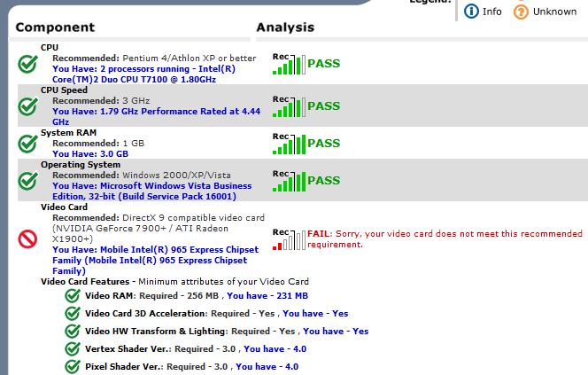Click the PASS result in CPU row
This screenshot has height=375, width=588.
click(x=323, y=64)
